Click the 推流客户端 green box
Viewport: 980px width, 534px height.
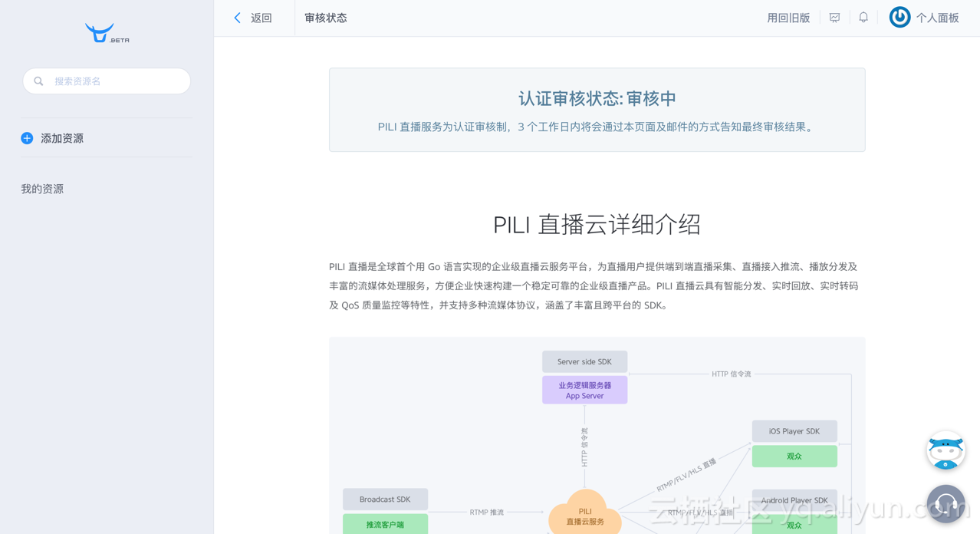coord(385,524)
